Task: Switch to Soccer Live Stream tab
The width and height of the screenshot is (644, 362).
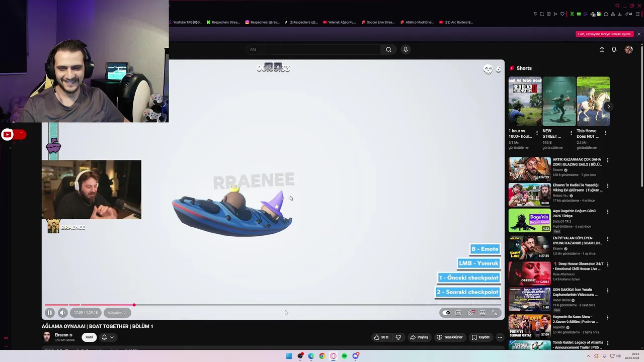Action: (378, 22)
